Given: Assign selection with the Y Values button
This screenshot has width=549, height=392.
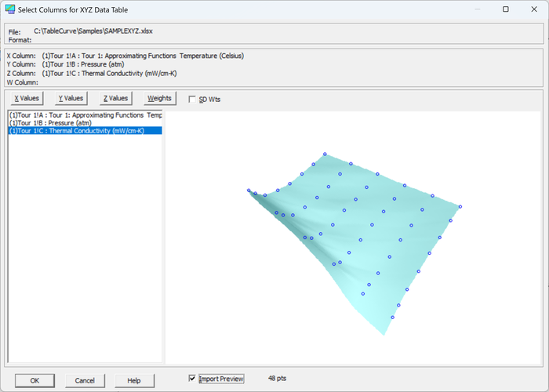Looking at the screenshot, I should [71, 98].
